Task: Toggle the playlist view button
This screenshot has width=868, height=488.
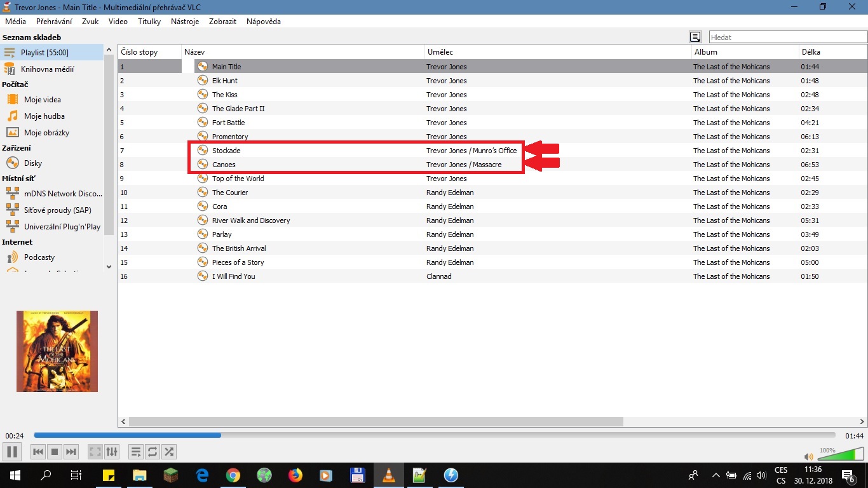Action: pos(135,452)
